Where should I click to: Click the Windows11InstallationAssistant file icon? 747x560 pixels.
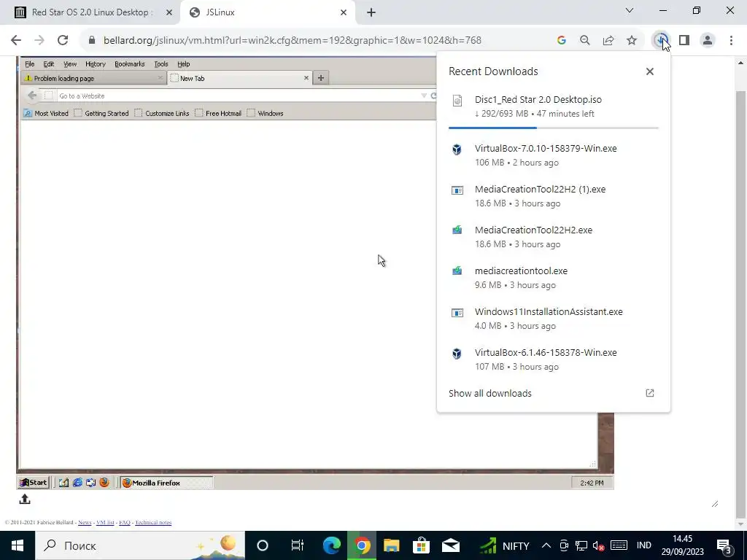point(457,313)
